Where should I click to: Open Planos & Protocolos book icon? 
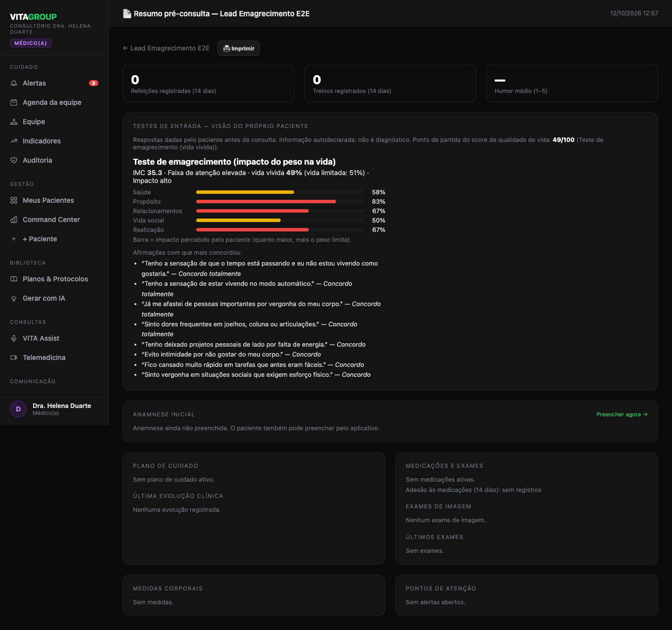click(x=14, y=279)
